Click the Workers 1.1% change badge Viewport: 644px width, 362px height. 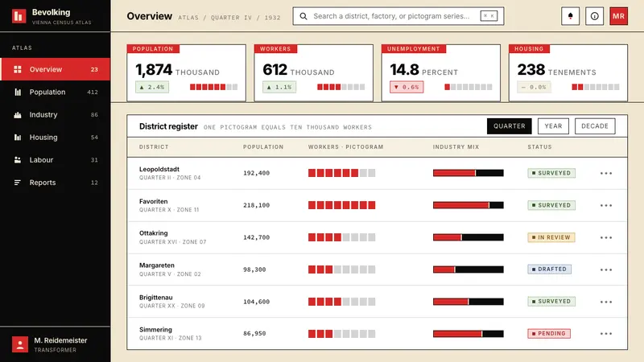click(x=279, y=87)
